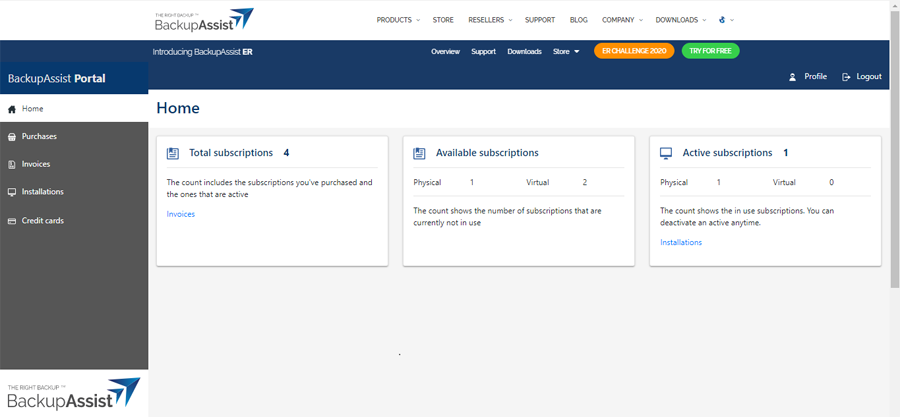Click the 'BackupAssist Portal' sidebar header
The width and height of the screenshot is (900, 417).
[57, 79]
